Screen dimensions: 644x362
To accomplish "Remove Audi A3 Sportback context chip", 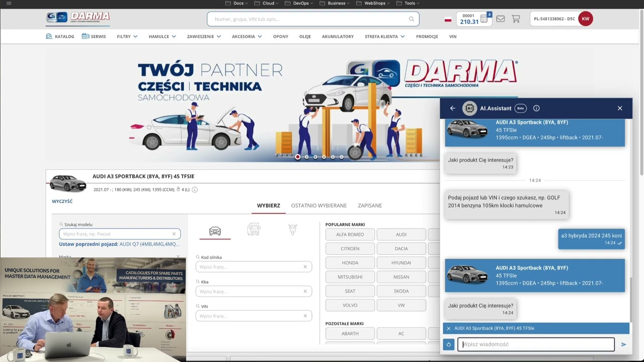I will (x=449, y=328).
